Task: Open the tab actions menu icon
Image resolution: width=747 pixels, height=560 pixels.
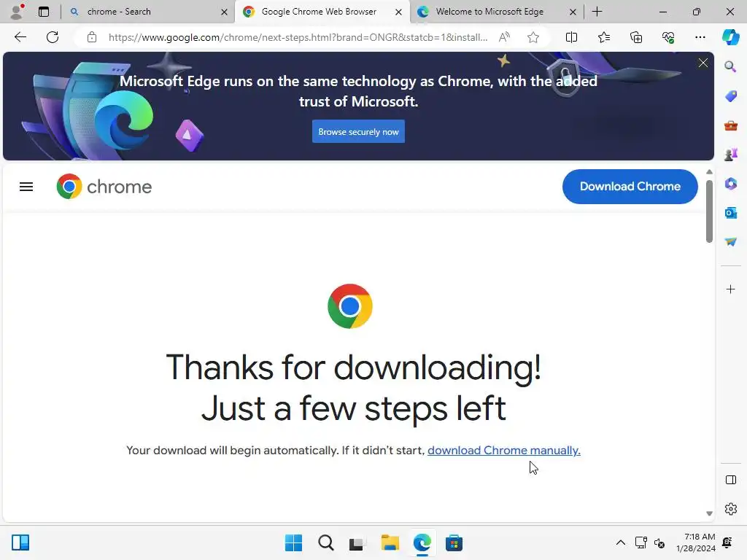Action: tap(44, 12)
